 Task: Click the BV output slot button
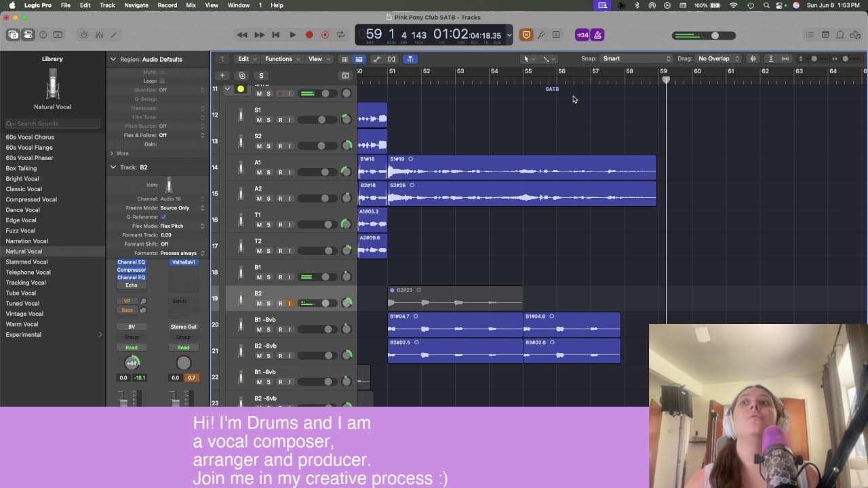pos(132,327)
